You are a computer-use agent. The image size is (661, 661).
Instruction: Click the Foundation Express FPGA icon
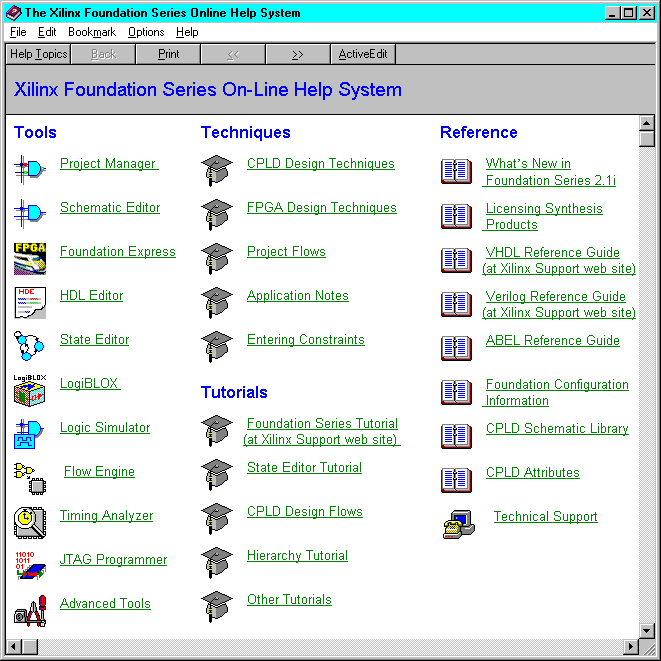point(29,257)
